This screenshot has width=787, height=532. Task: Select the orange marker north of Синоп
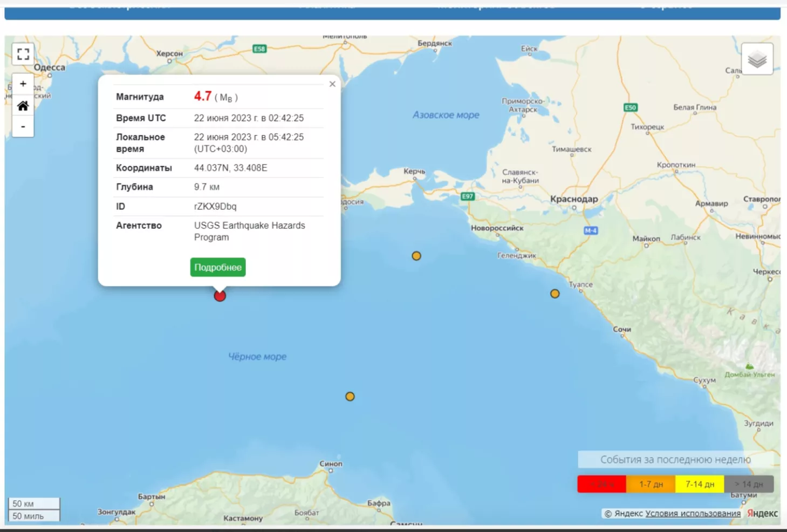pos(350,397)
